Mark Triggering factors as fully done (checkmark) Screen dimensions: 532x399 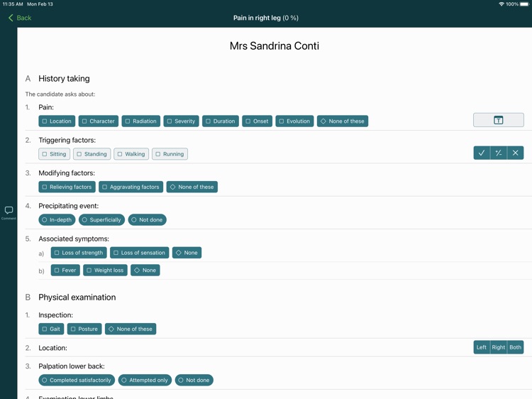point(482,153)
